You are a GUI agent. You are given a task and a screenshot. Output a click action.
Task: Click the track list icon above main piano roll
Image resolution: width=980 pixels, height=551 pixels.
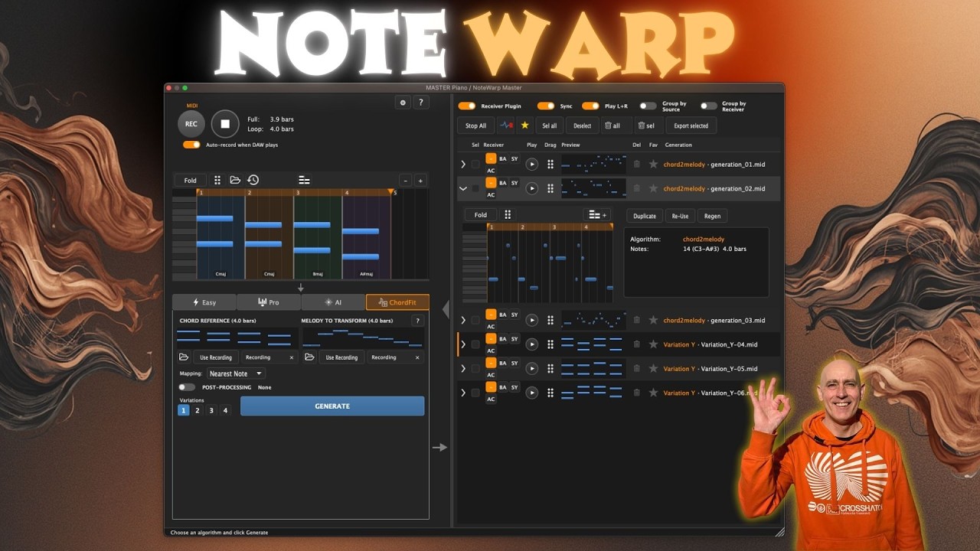coord(304,180)
